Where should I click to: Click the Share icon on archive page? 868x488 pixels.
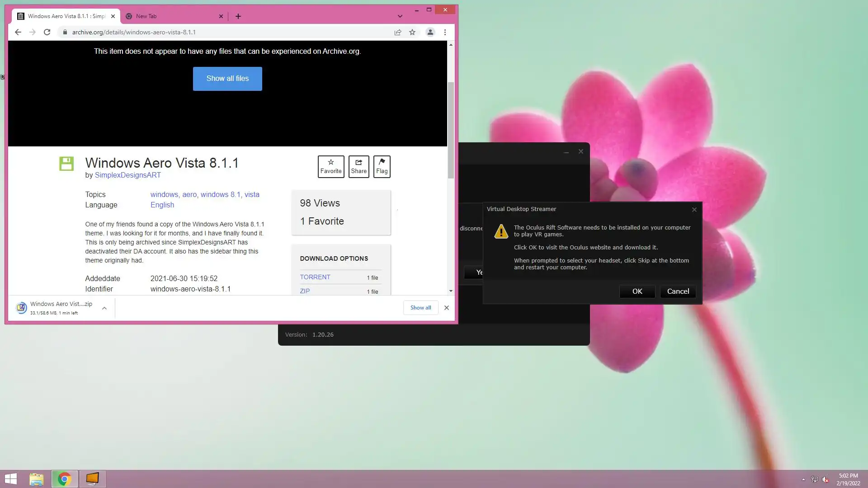click(359, 166)
